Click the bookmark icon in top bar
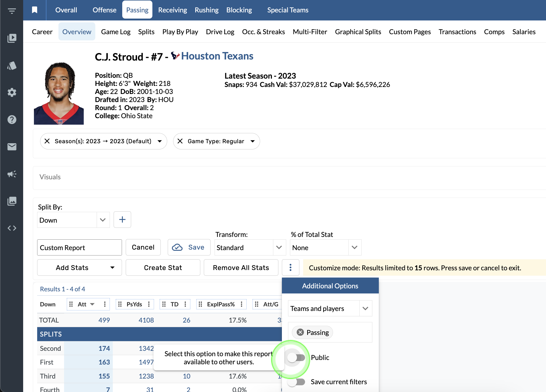The height and width of the screenshot is (392, 546). coord(34,10)
